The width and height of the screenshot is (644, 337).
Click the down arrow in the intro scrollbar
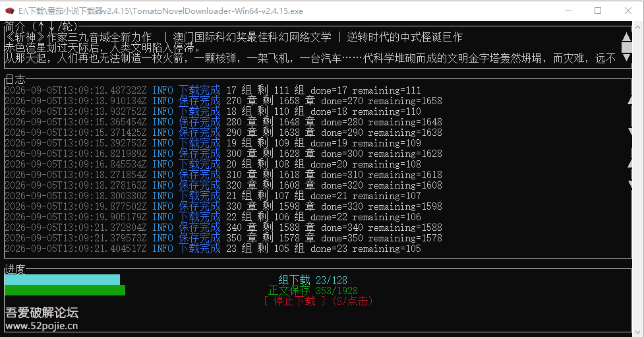[626, 57]
